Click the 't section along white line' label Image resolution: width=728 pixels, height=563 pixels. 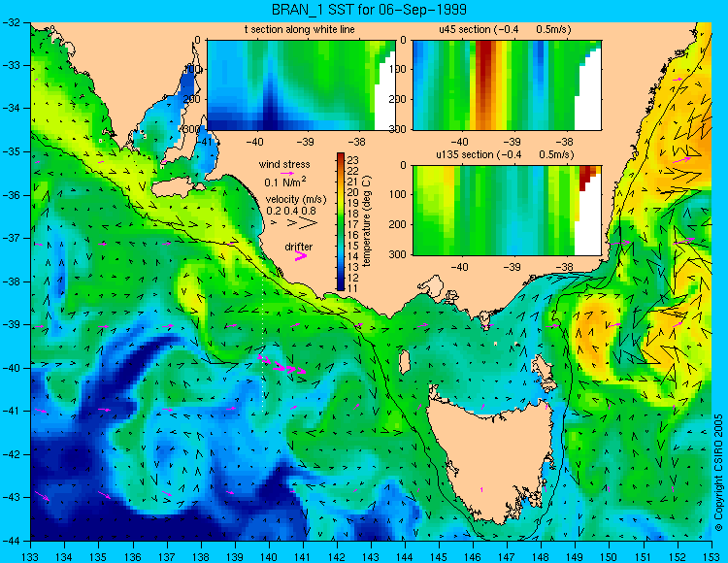pyautogui.click(x=300, y=29)
